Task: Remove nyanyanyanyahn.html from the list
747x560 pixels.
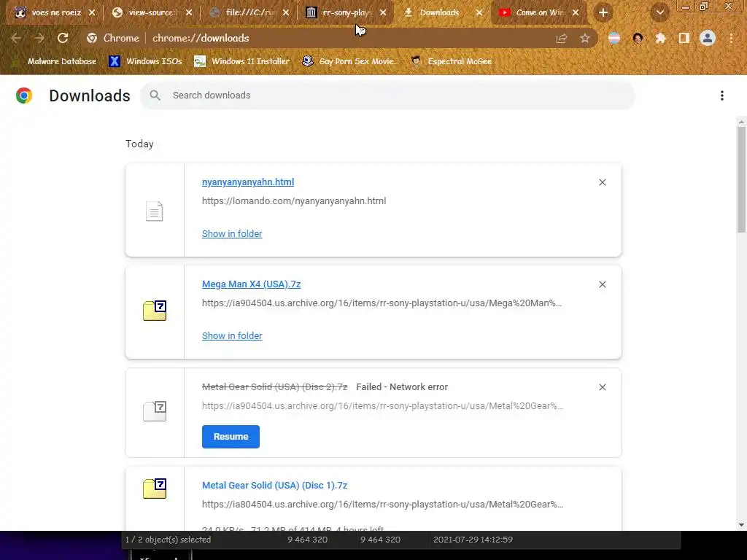Action: click(x=602, y=182)
